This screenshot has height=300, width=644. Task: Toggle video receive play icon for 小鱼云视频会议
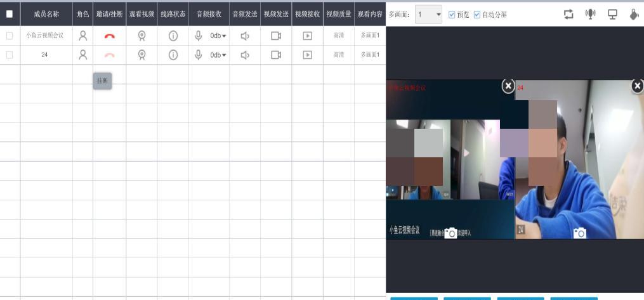pyautogui.click(x=307, y=36)
